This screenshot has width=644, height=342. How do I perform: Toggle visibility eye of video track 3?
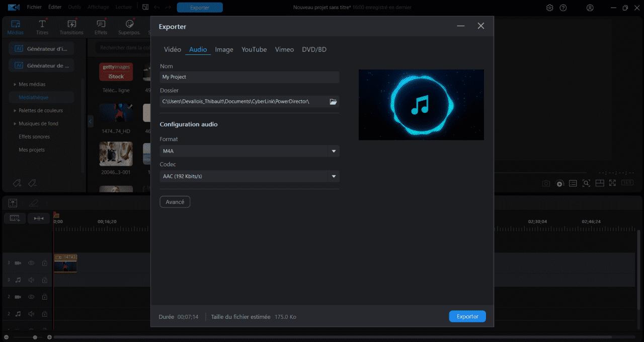click(31, 263)
